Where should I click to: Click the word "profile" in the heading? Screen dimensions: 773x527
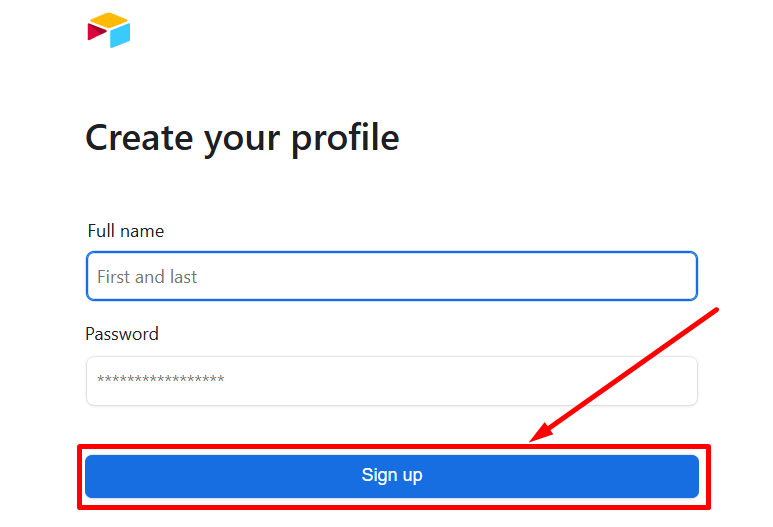pyautogui.click(x=345, y=138)
